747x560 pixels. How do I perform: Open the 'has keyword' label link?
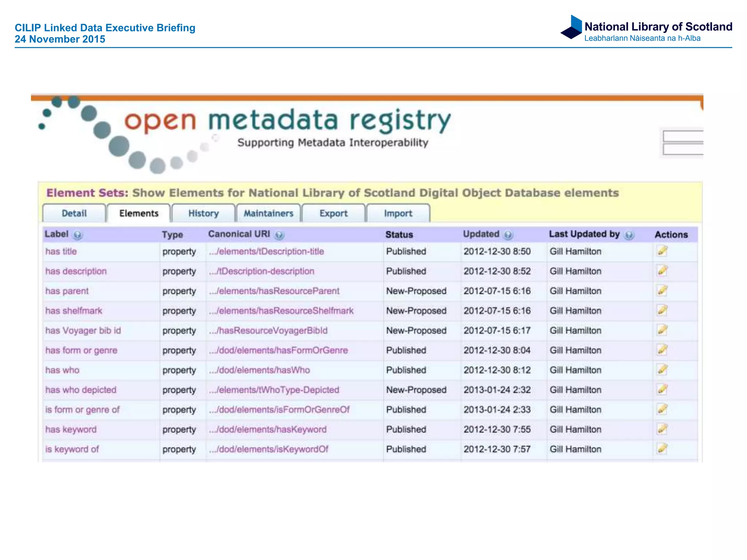click(x=71, y=429)
